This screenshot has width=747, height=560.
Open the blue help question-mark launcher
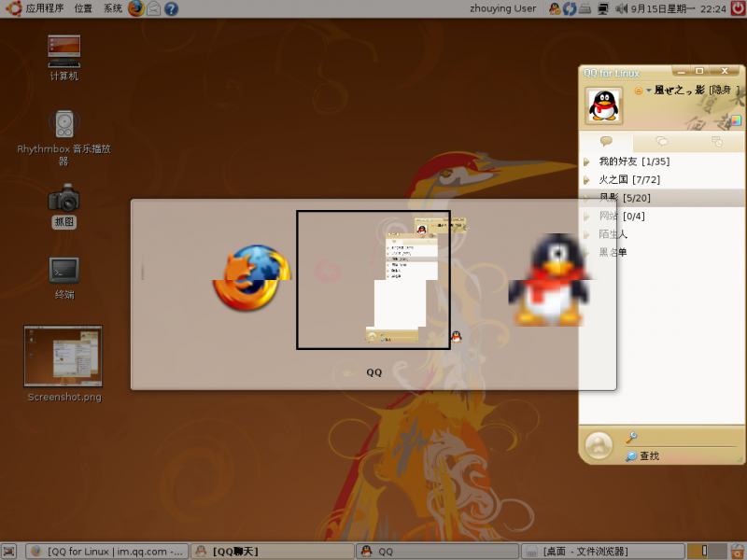(171, 8)
